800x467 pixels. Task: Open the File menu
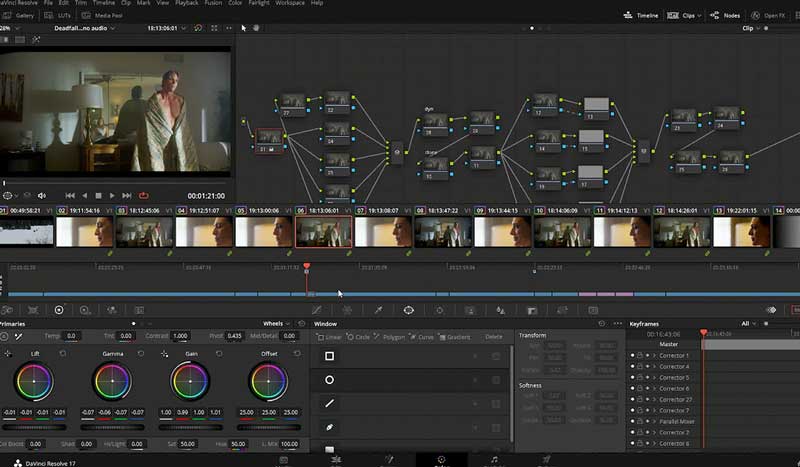[x=48, y=3]
